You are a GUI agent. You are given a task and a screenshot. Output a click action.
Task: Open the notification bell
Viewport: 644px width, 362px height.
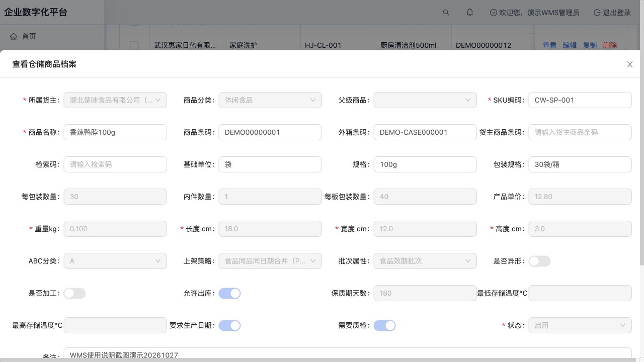(x=470, y=13)
